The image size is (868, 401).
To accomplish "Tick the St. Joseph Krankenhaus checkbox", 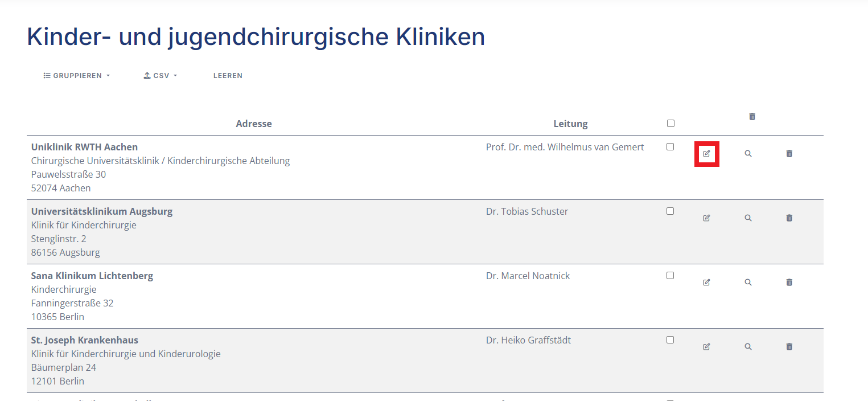I will 670,340.
